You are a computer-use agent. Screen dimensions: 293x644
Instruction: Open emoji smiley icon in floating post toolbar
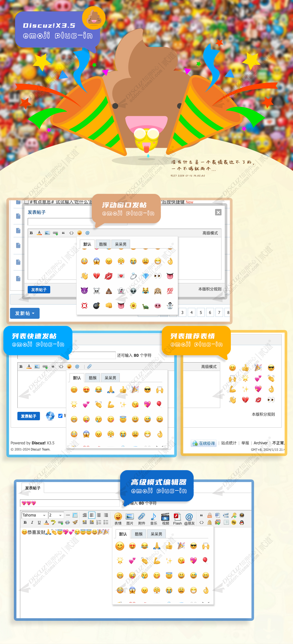coord(80,233)
